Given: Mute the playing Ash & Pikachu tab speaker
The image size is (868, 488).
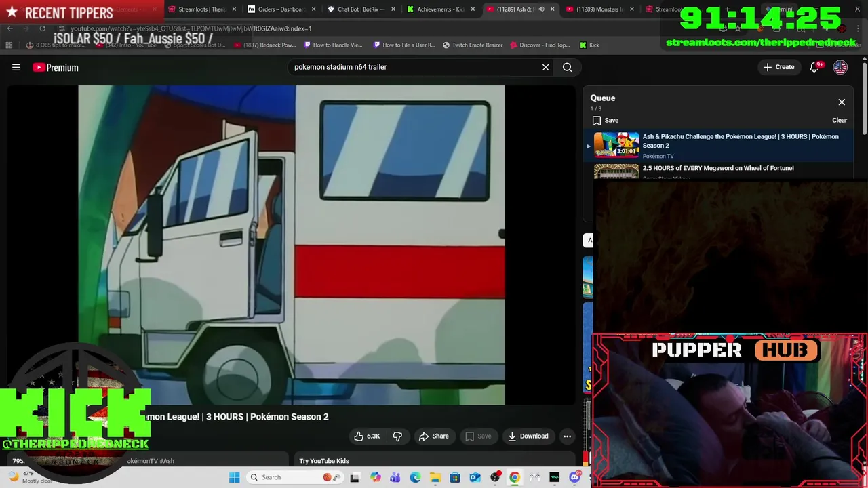Looking at the screenshot, I should point(541,9).
